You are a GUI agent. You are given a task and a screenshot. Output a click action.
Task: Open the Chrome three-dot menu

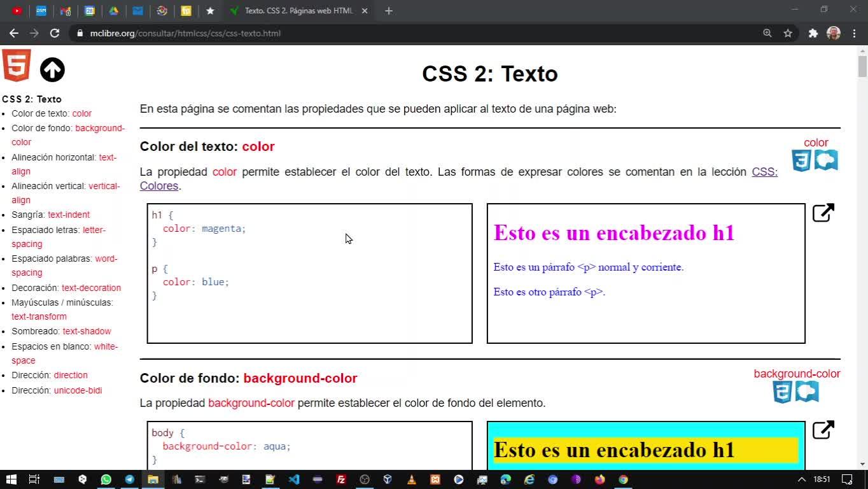point(854,33)
